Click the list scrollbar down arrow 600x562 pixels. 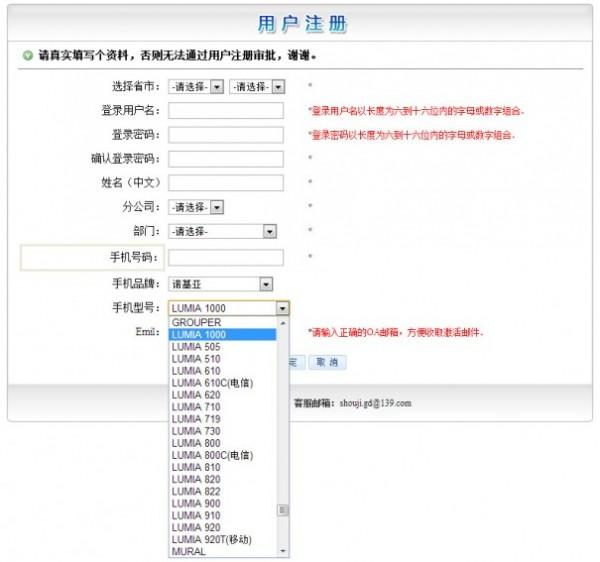pyautogui.click(x=283, y=551)
